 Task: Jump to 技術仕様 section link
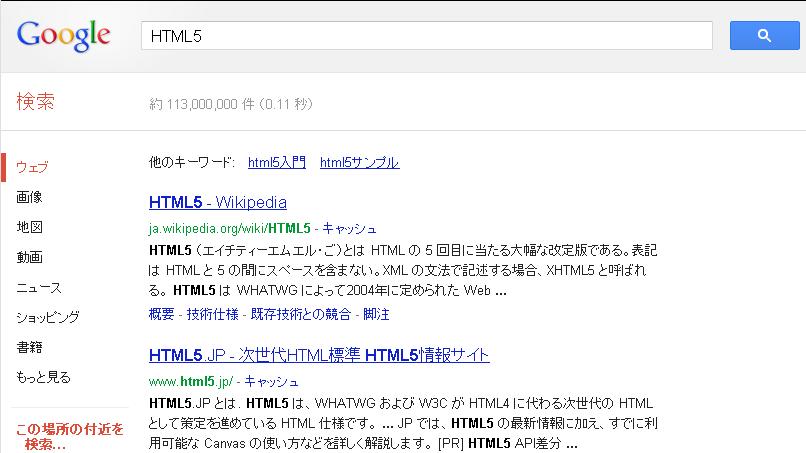click(x=212, y=314)
